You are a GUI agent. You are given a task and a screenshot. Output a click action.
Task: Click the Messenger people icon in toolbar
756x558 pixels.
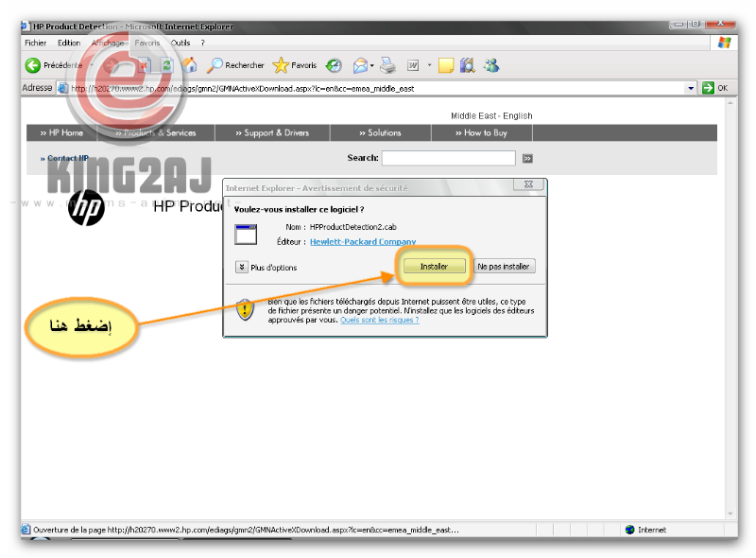491,65
